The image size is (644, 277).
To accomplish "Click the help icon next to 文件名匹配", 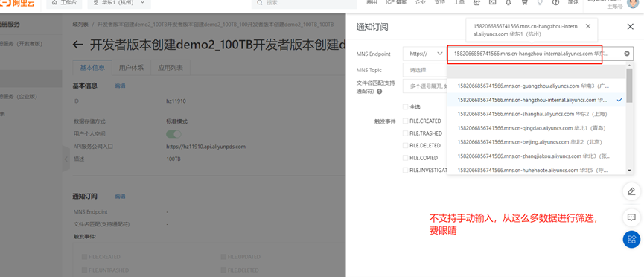I will pyautogui.click(x=379, y=92).
